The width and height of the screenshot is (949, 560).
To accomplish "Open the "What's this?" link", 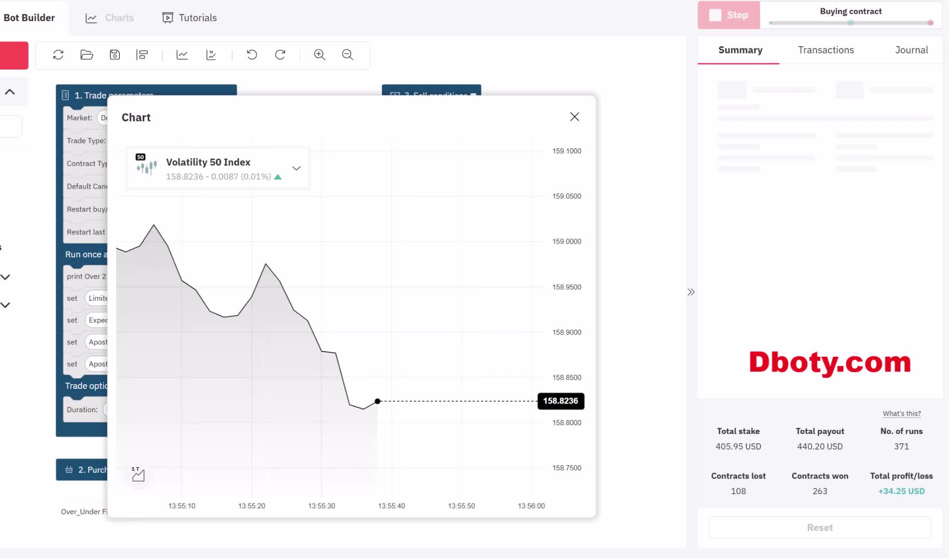I will 901,413.
